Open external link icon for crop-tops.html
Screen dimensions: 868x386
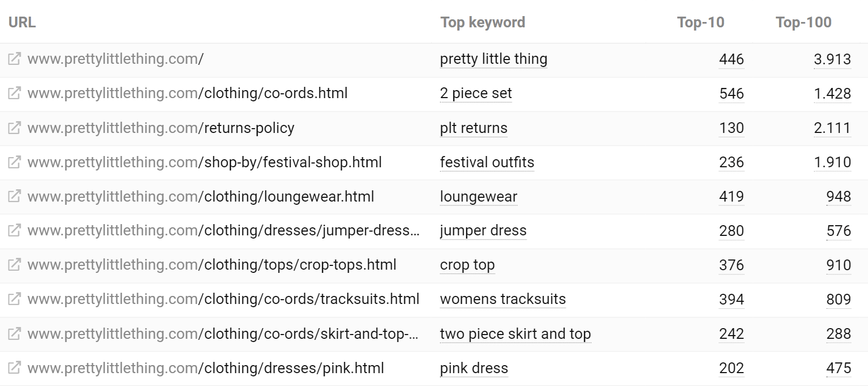click(14, 265)
